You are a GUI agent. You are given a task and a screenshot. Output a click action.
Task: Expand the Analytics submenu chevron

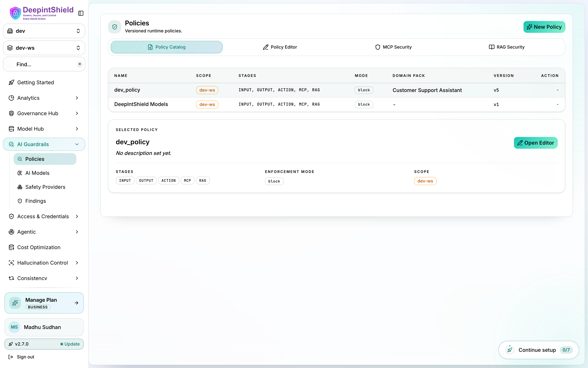pos(77,98)
